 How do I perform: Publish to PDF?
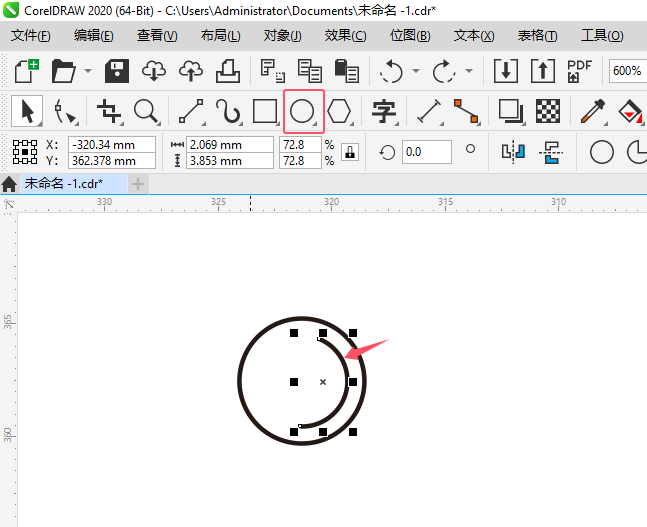pyautogui.click(x=579, y=71)
